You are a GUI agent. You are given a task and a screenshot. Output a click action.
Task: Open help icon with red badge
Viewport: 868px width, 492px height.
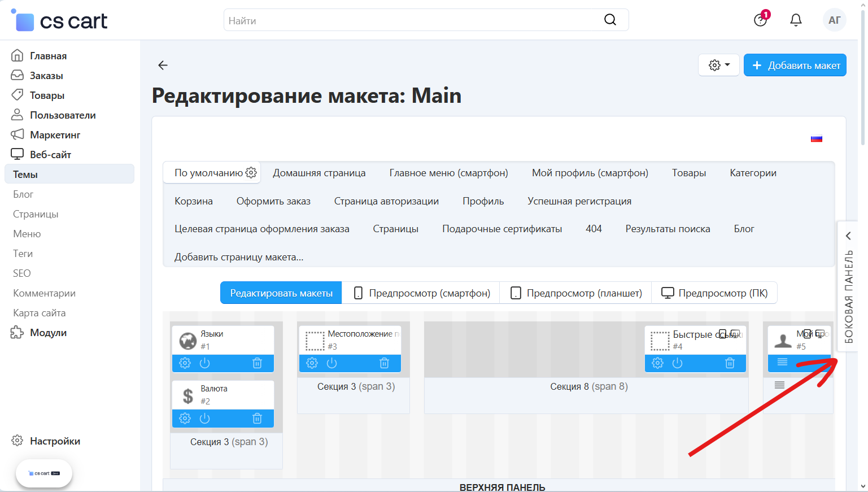coord(760,20)
